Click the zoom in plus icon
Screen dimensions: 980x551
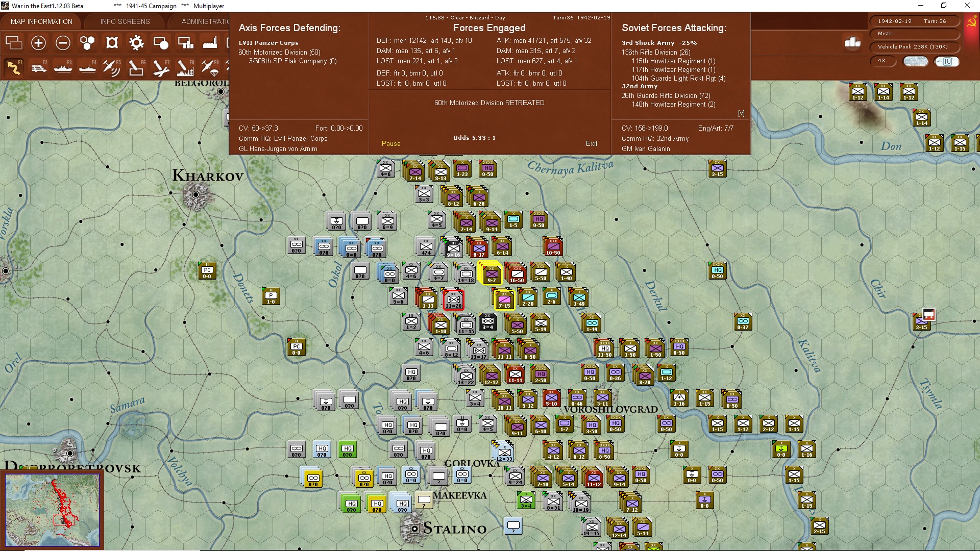(x=38, y=43)
